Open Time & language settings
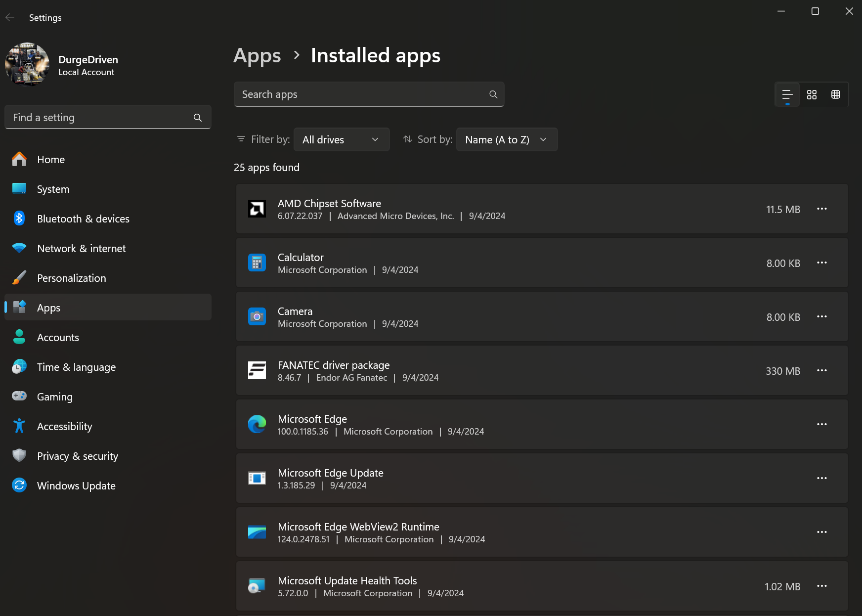Viewport: 862px width, 616px height. 108,367
